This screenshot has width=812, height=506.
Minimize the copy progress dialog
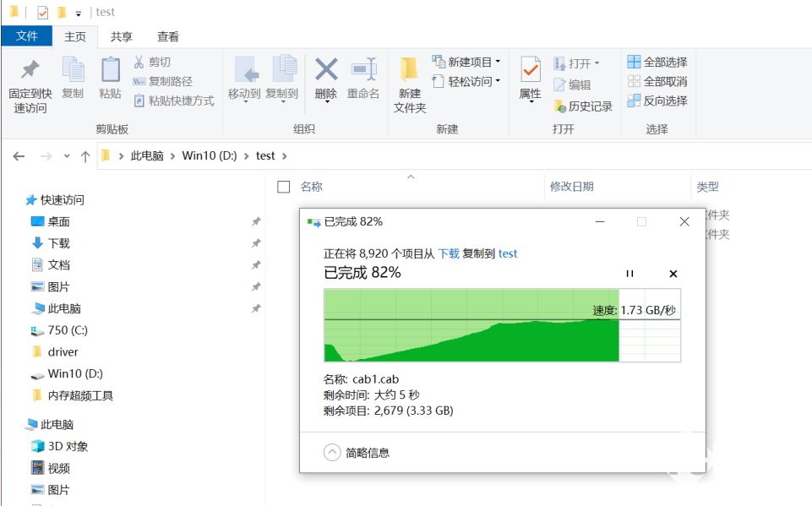tap(600, 221)
